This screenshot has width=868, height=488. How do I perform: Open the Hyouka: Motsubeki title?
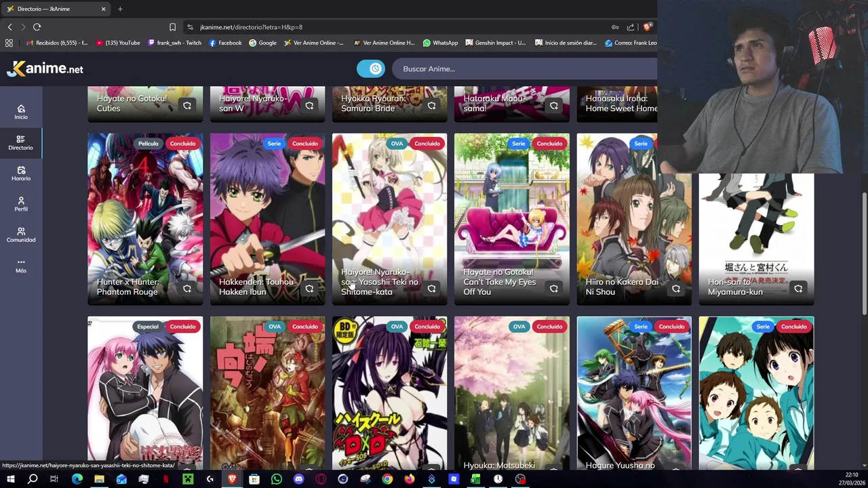pos(499,465)
